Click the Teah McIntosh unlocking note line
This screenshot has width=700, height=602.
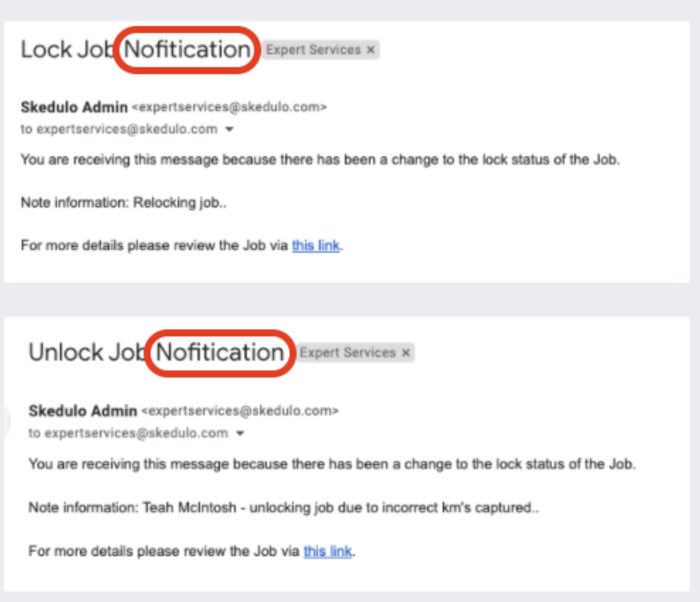pyautogui.click(x=283, y=507)
